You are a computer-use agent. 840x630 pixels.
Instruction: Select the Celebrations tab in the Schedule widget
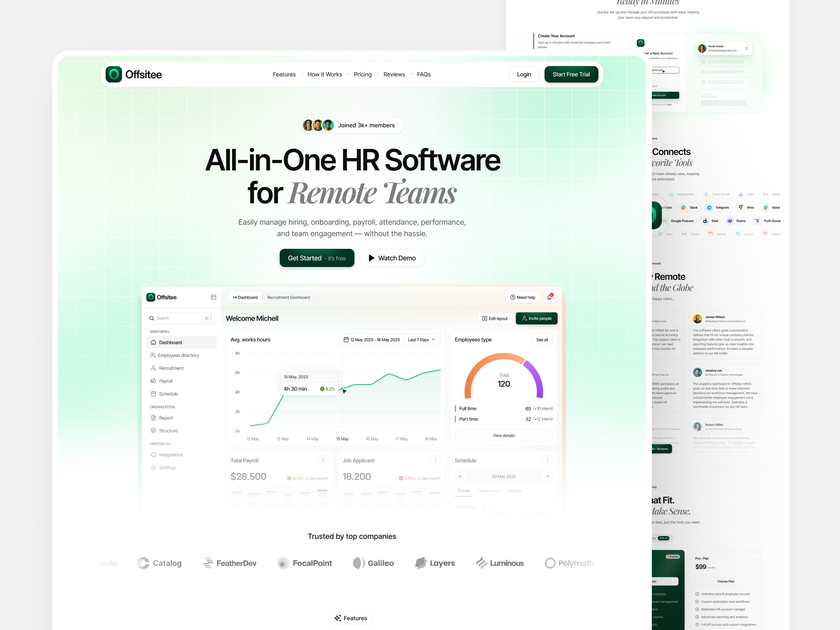pos(488,491)
